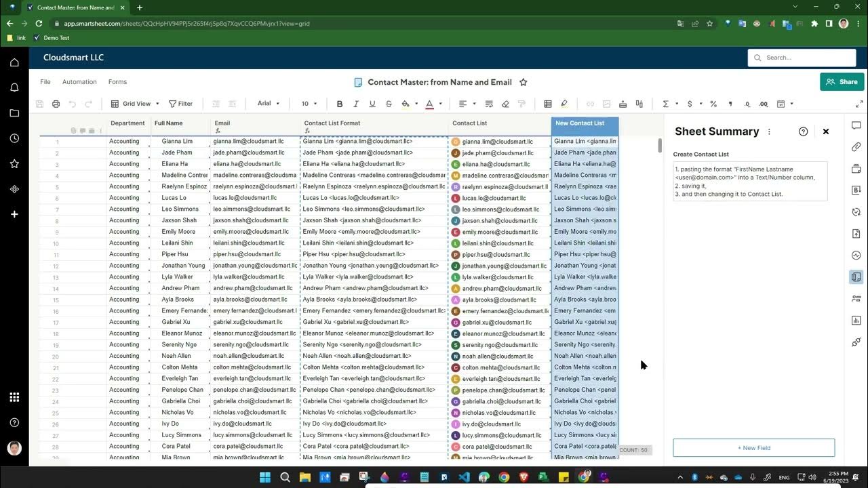Open Attachments paperclip in right rail
This screenshot has height=488, width=868.
coord(856,147)
